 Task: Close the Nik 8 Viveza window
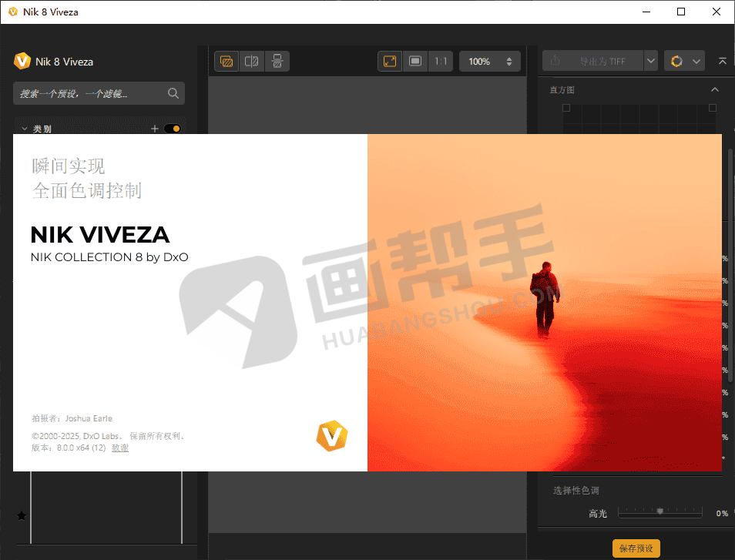[x=717, y=12]
